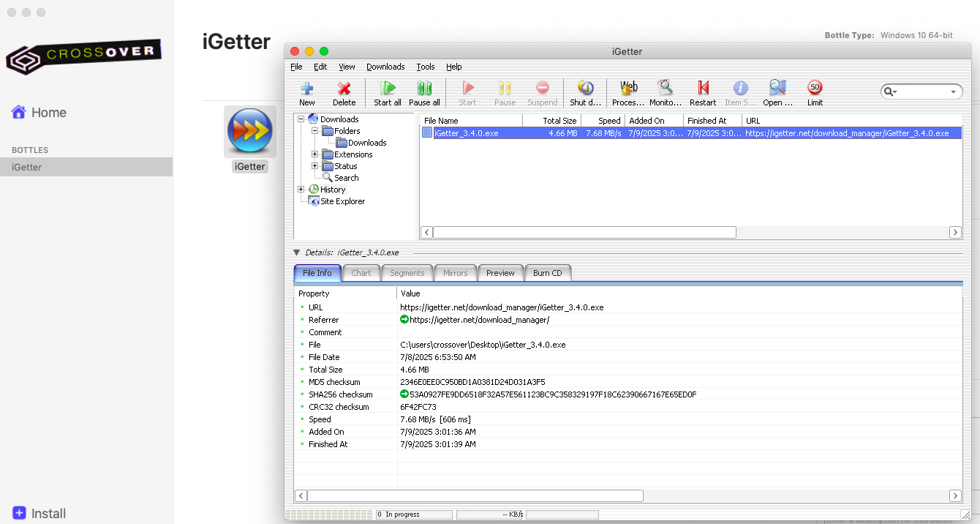Expand the Status tree node
Viewport: 980px width, 524px height.
pyautogui.click(x=314, y=166)
